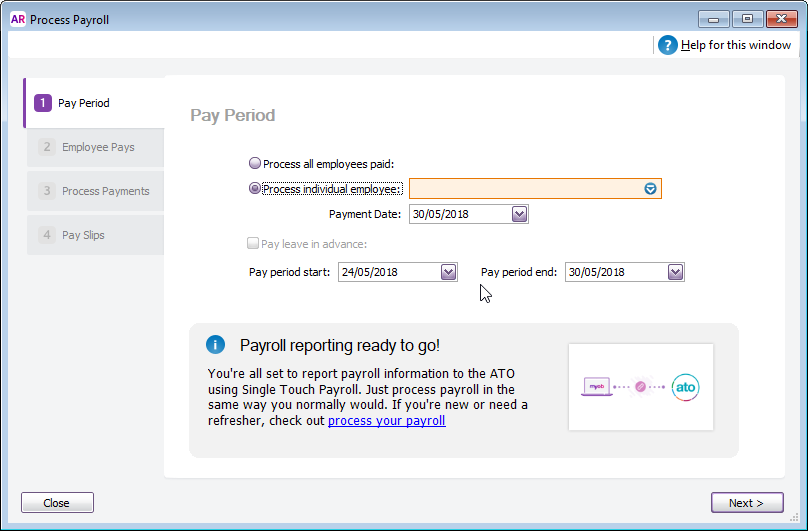Click into the Payment Date text field
Screen dimensions: 808x531
[x=457, y=214]
